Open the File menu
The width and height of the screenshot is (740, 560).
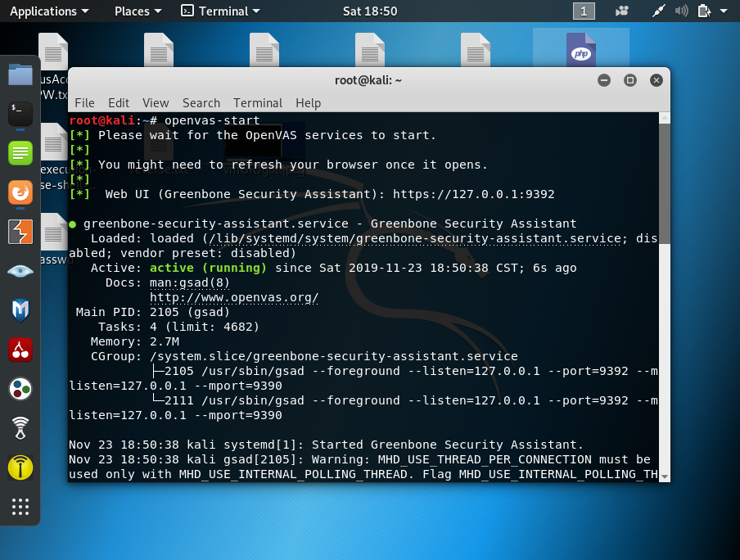pyautogui.click(x=84, y=103)
